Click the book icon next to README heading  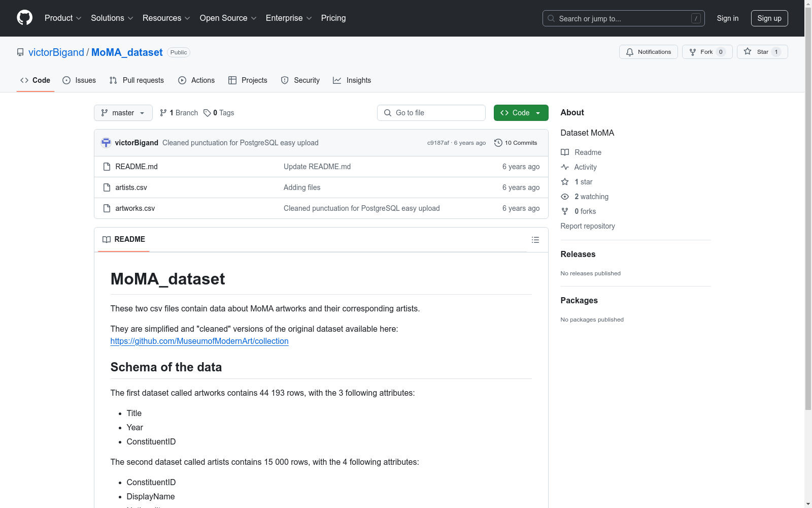(107, 239)
